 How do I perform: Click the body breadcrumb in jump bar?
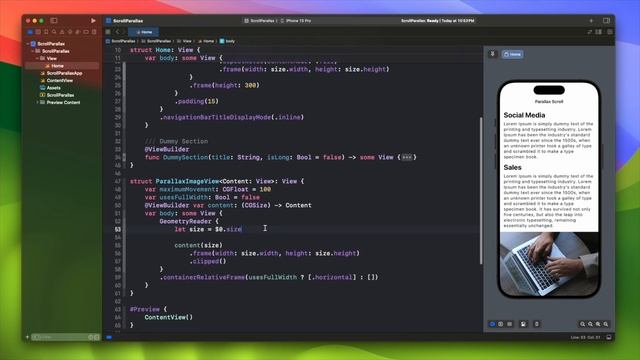[x=227, y=41]
